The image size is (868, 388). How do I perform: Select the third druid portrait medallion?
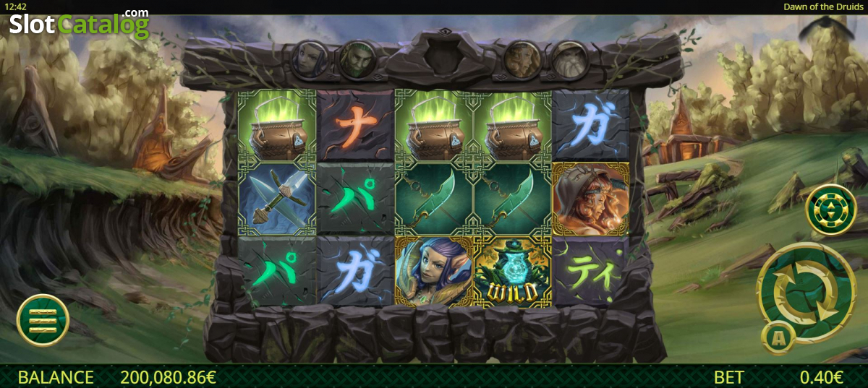pyautogui.click(x=522, y=59)
